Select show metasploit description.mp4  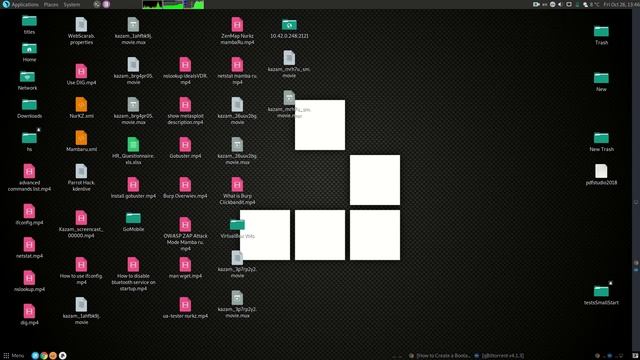pyautogui.click(x=185, y=111)
